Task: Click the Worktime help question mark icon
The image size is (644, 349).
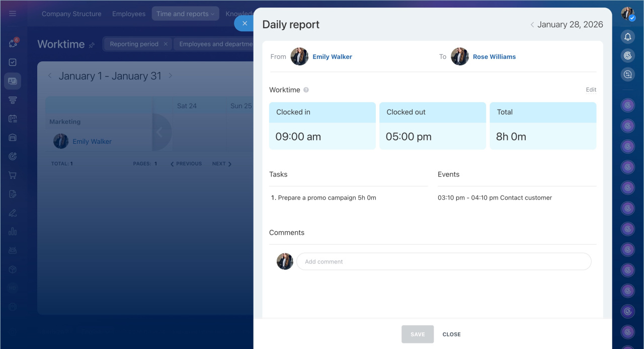Action: (306, 90)
